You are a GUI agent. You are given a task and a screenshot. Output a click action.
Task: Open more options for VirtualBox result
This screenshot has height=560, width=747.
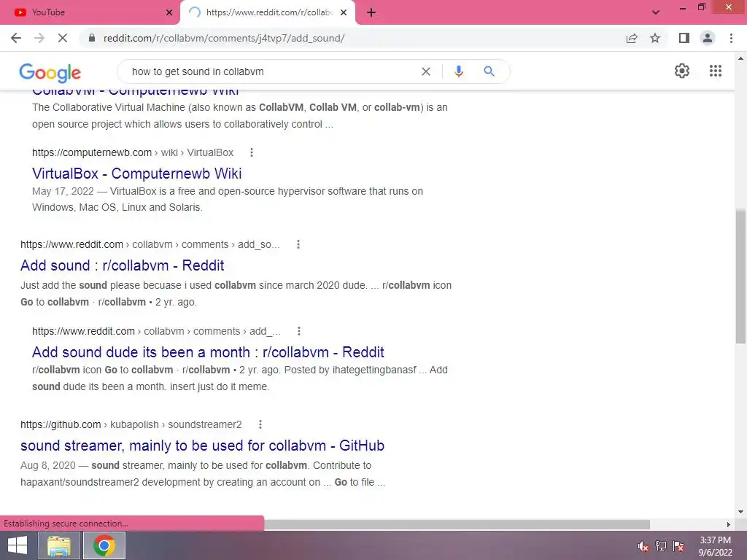(x=252, y=152)
